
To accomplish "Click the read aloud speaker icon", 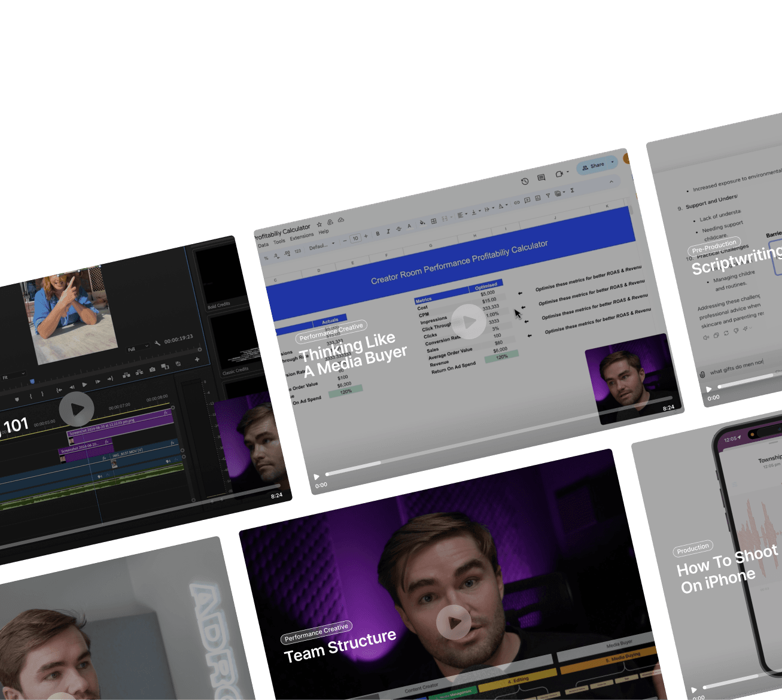I will 706,337.
